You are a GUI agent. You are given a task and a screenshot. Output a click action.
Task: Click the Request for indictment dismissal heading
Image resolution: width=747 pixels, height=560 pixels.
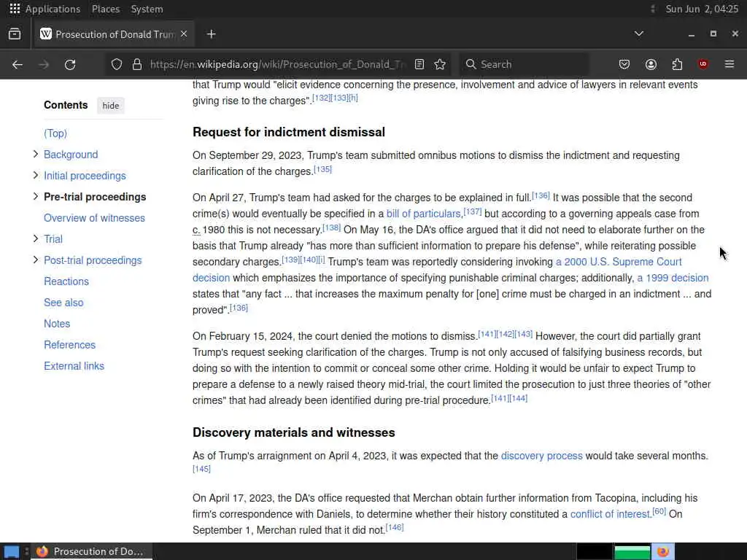tap(289, 132)
